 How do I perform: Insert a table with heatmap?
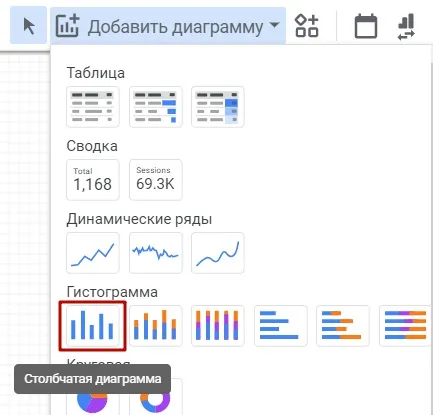[218, 107]
